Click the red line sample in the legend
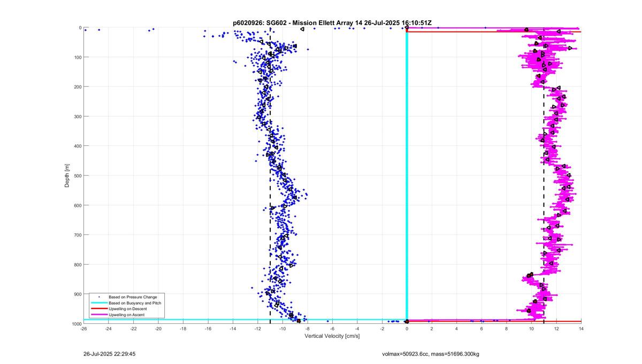The width and height of the screenshot is (642, 364). click(x=98, y=309)
